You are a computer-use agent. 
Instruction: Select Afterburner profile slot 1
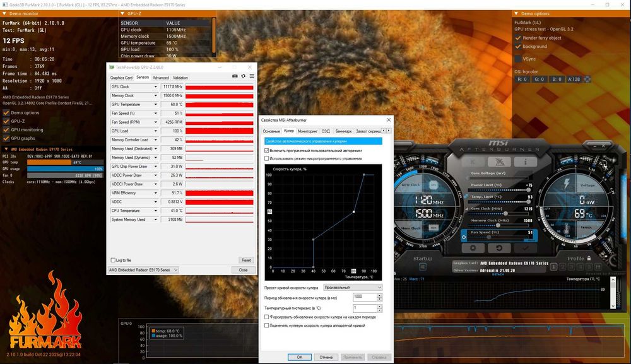click(554, 267)
